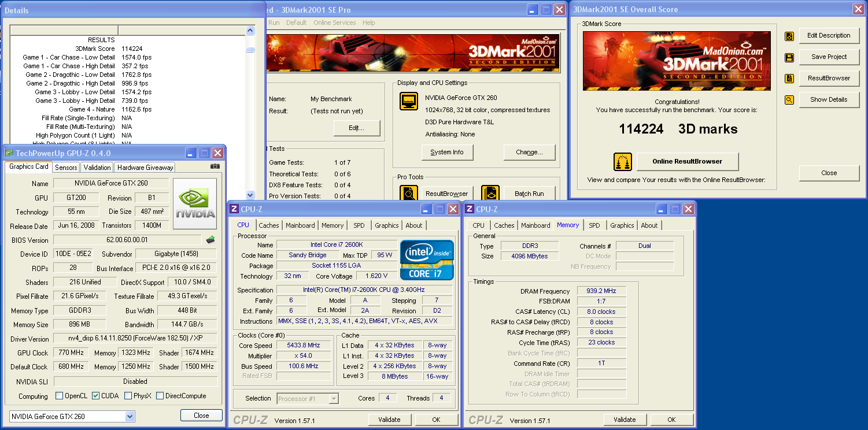Click the Batch Run button
The width and height of the screenshot is (868, 430).
tap(530, 194)
